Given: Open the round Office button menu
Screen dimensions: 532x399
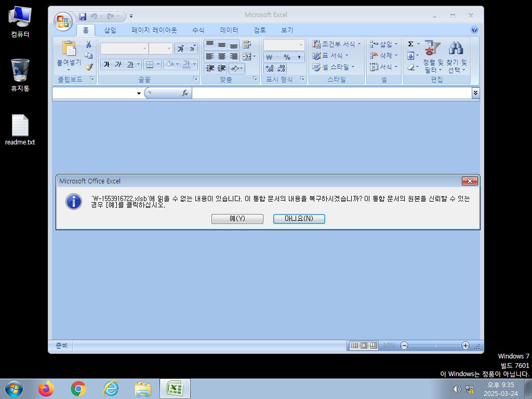Looking at the screenshot, I should click(x=63, y=22).
